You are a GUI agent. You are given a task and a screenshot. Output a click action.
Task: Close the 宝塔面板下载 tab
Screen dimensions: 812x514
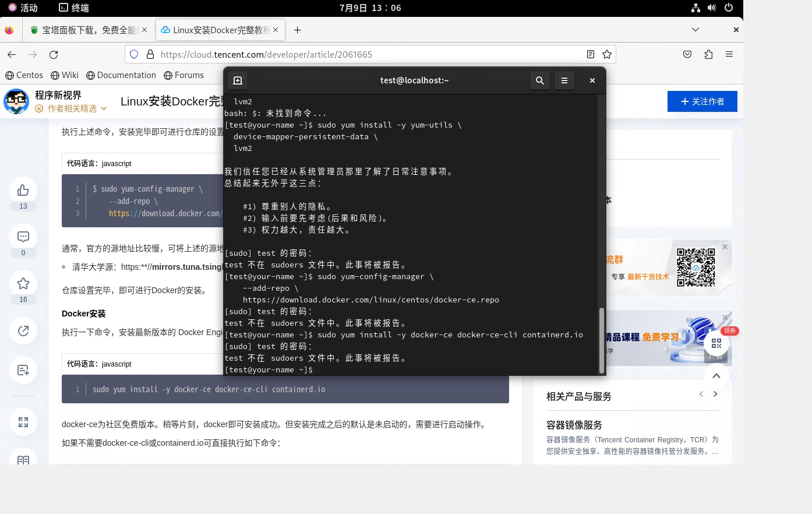(x=144, y=30)
